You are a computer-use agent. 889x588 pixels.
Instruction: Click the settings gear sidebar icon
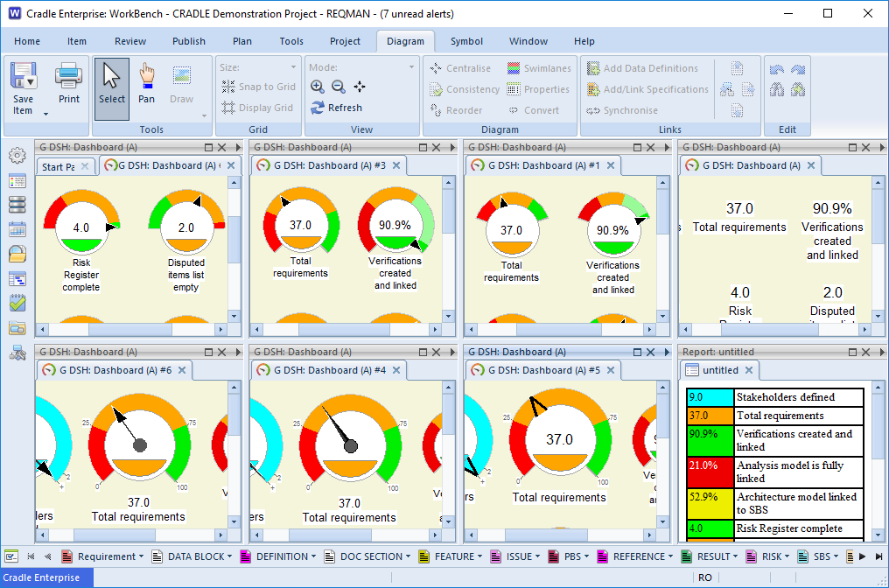click(x=17, y=156)
